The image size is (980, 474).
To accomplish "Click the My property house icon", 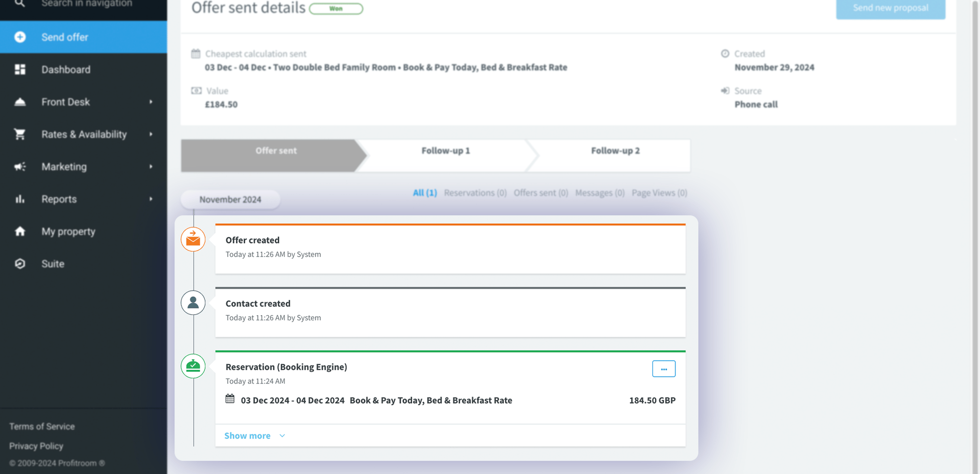I will click(x=20, y=231).
